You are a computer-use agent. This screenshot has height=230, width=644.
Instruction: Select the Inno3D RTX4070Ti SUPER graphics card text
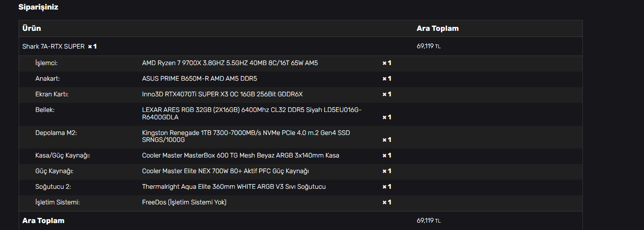tap(222, 94)
